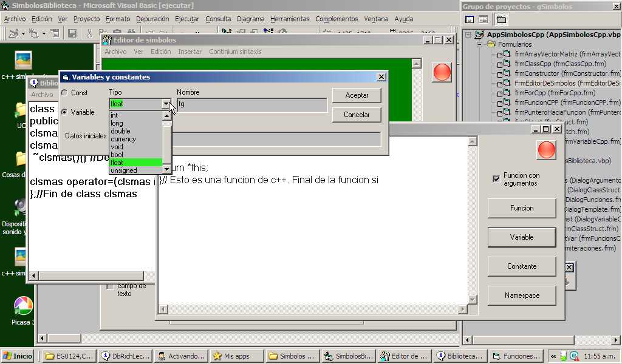622x364 pixels.
Task: Open the Tipo combo box arrow
Action: pyautogui.click(x=166, y=104)
